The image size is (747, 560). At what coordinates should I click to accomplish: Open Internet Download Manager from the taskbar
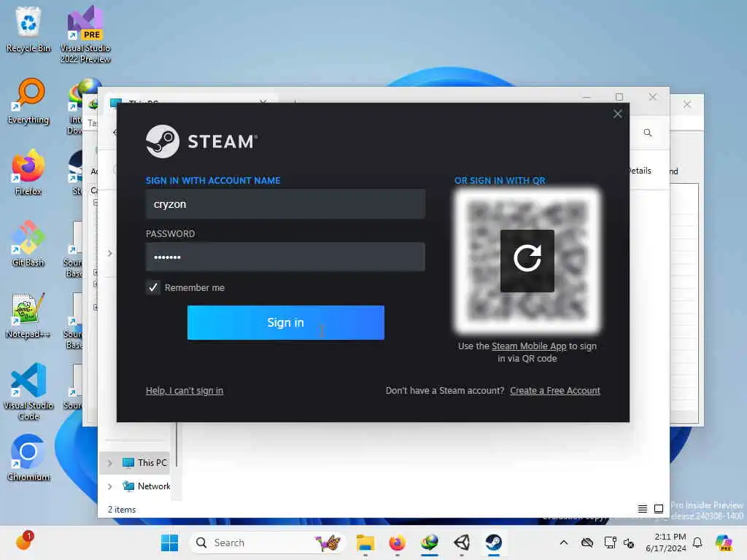[x=429, y=542]
